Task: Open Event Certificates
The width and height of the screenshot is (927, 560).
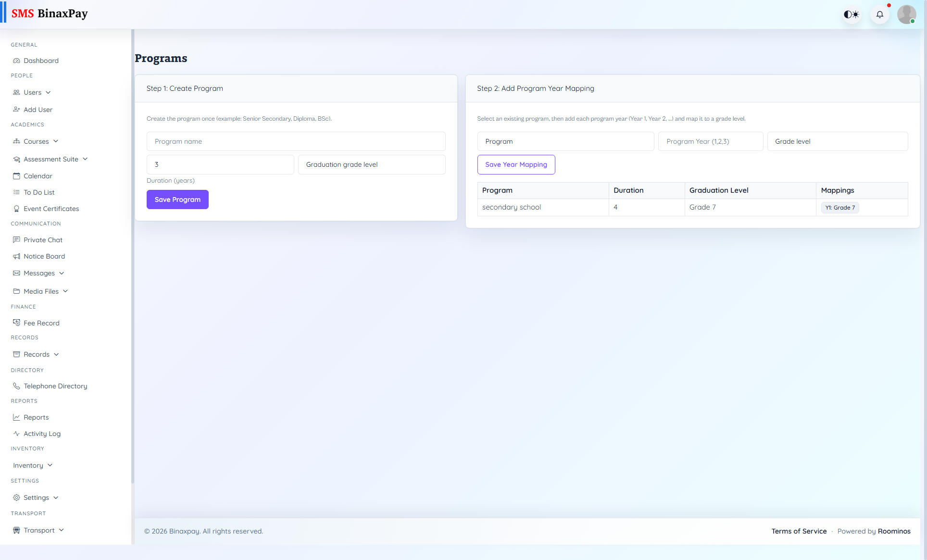Action: tap(51, 209)
